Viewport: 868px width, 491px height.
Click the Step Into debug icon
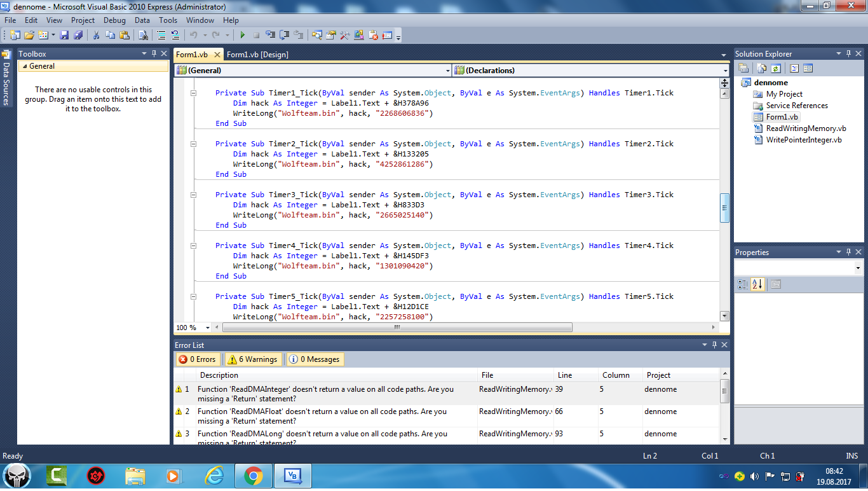[x=270, y=35]
